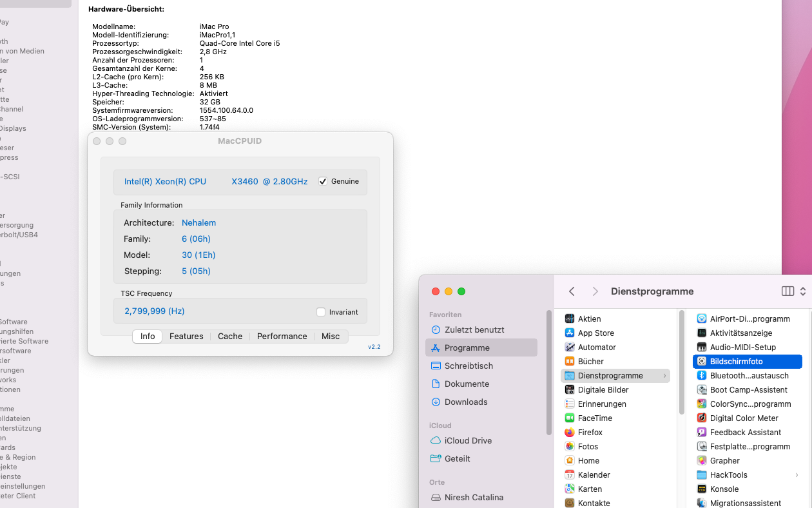Viewport: 812px width, 508px height.
Task: Open Niresh Catalina volume in sidebar
Action: coord(481,497)
